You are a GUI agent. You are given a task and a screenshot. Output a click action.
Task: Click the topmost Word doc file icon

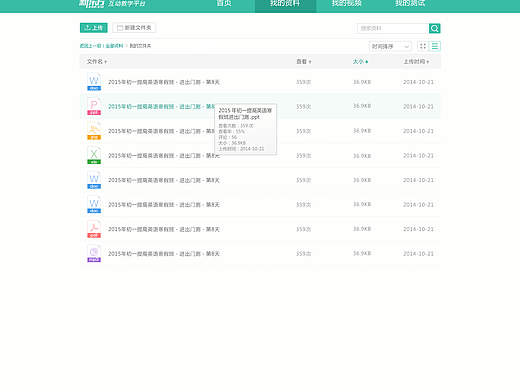click(94, 82)
